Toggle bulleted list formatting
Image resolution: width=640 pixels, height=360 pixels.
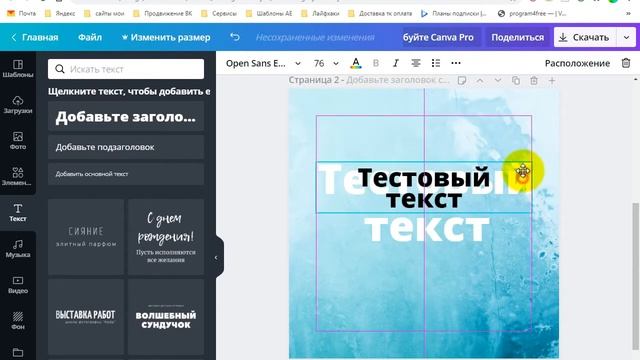click(436, 63)
